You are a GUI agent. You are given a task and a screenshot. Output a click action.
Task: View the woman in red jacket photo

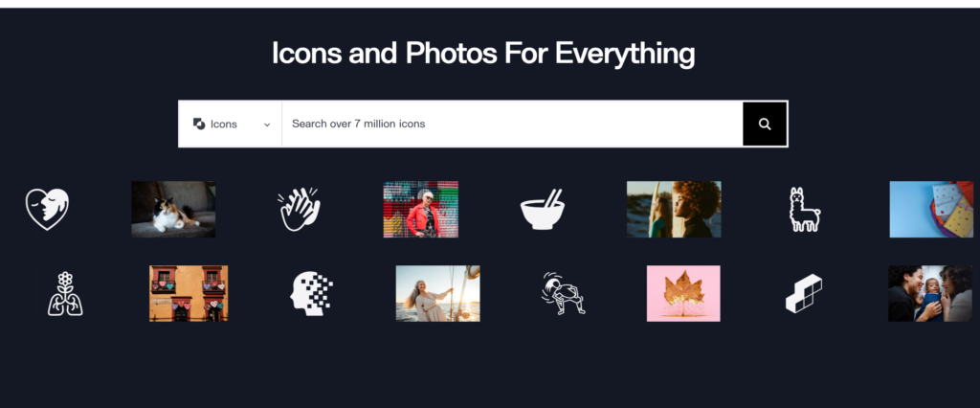coord(421,209)
